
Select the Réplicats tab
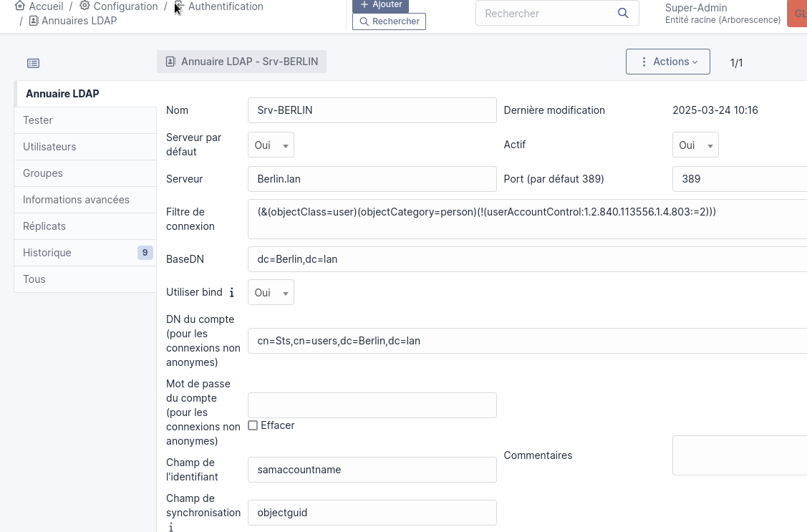(x=44, y=226)
